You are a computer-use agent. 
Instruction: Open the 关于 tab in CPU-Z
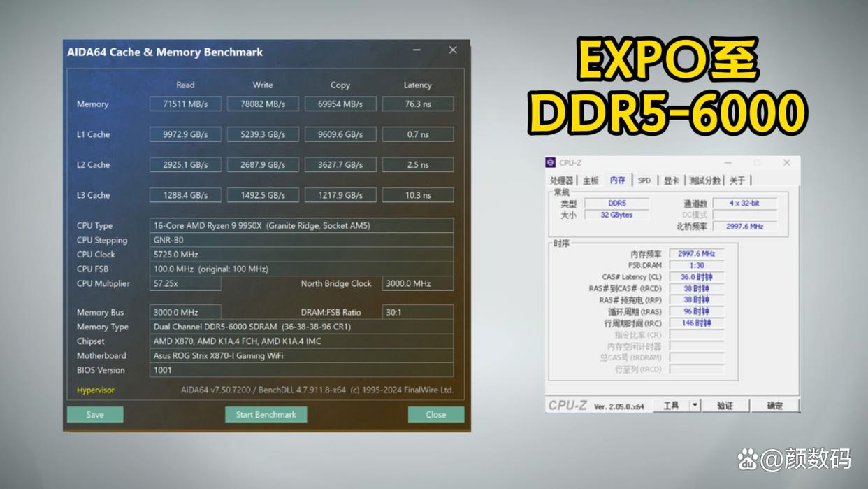point(737,180)
